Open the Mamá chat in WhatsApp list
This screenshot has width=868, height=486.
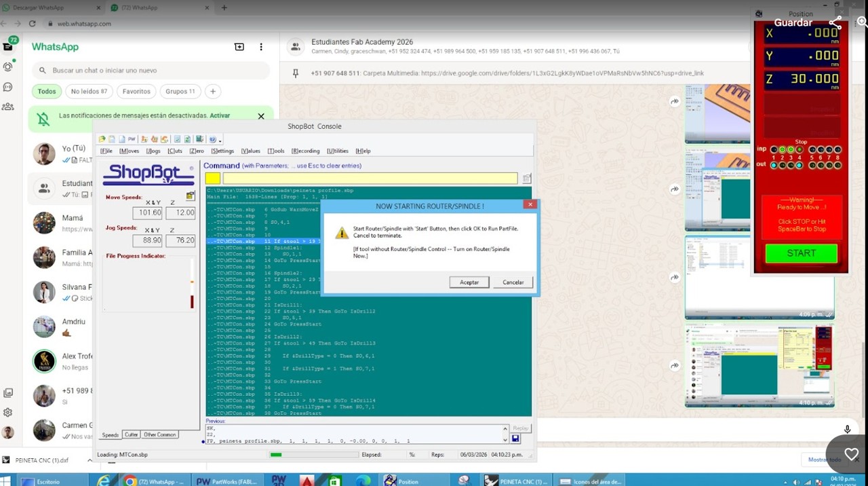click(61, 223)
